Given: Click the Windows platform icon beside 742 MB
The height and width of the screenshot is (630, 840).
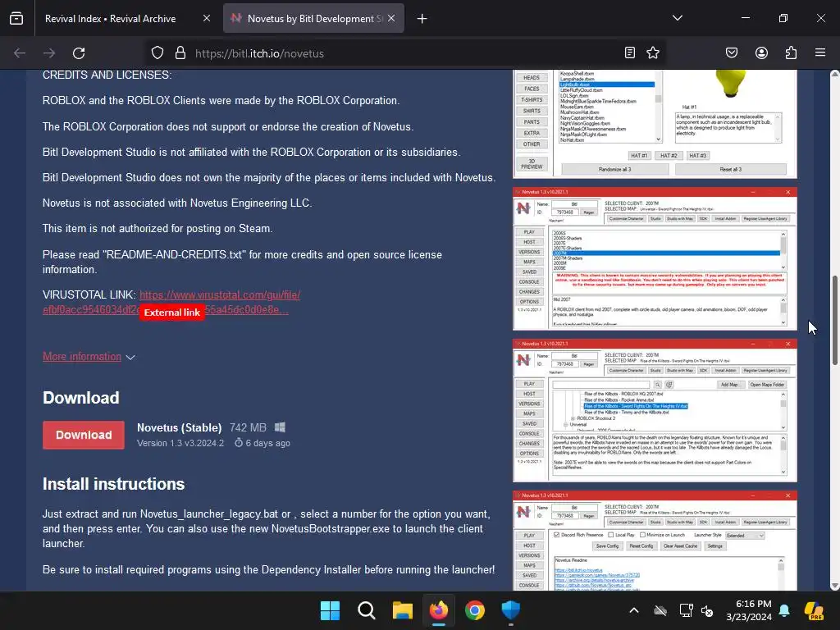Looking at the screenshot, I should pyautogui.click(x=281, y=427).
